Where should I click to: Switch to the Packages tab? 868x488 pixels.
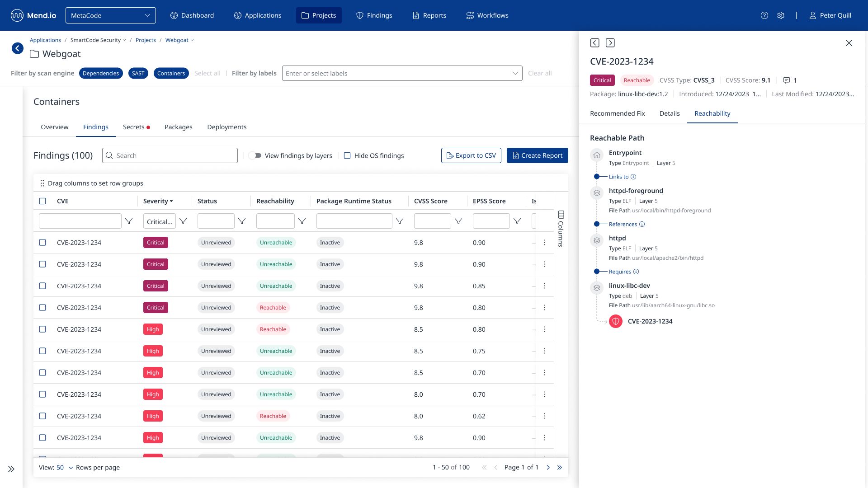tap(179, 127)
